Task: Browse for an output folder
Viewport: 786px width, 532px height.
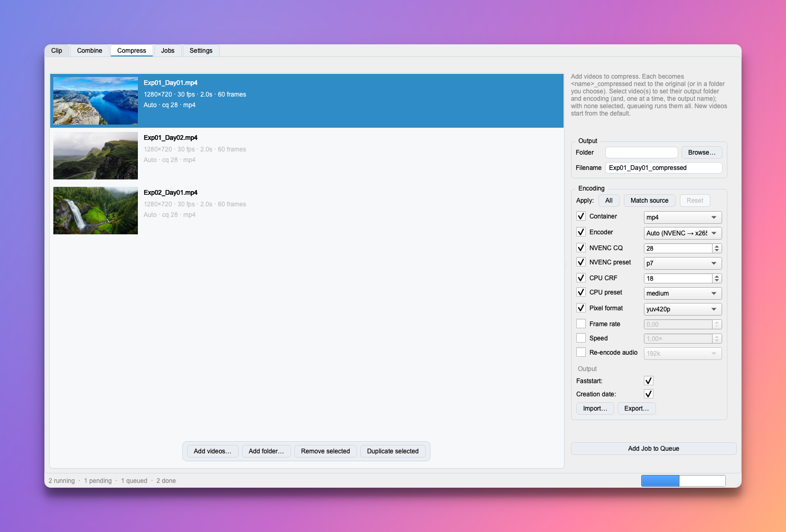Action: [x=701, y=153]
